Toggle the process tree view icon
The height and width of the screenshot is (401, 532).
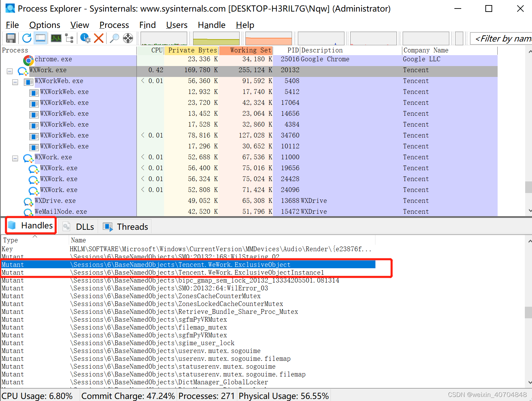point(69,38)
